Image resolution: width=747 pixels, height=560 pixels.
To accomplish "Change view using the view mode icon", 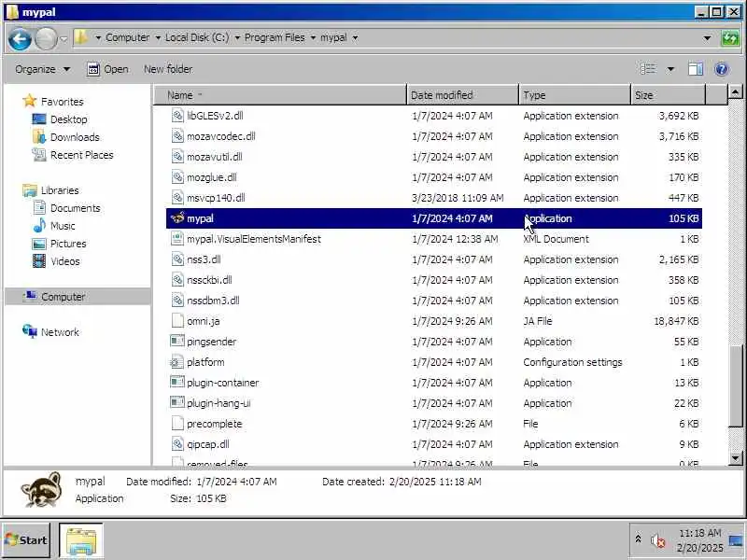I will tap(647, 69).
